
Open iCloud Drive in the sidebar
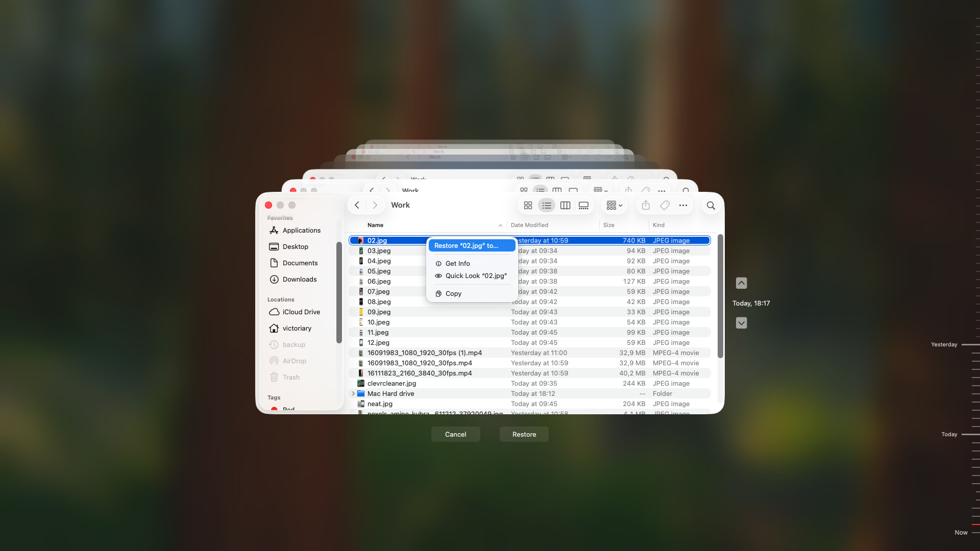301,312
